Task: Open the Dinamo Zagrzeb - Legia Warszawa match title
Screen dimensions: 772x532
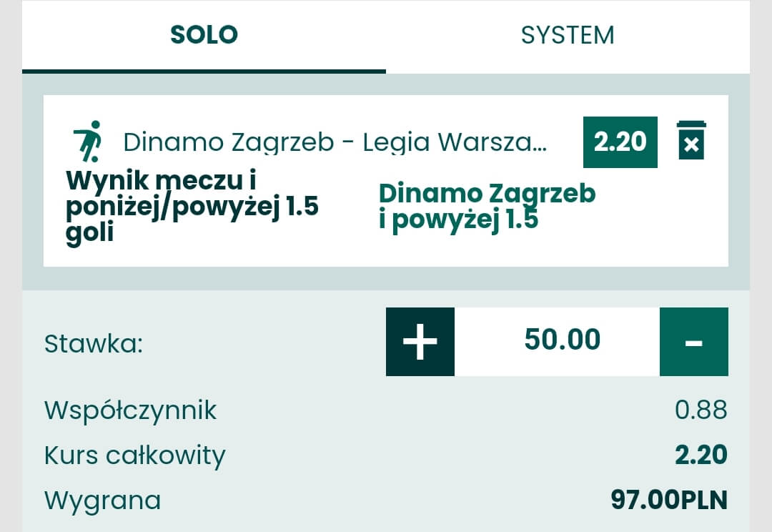Action: [335, 142]
